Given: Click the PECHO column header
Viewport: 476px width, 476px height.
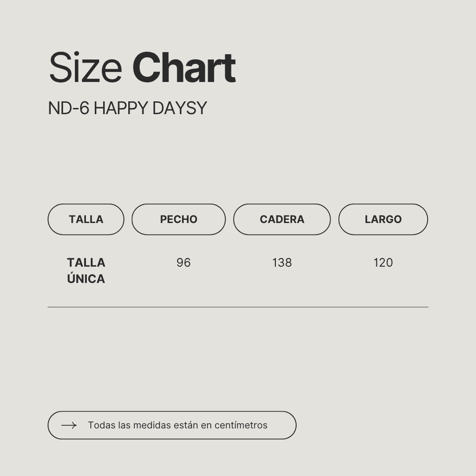Looking at the screenshot, I should (x=178, y=219).
